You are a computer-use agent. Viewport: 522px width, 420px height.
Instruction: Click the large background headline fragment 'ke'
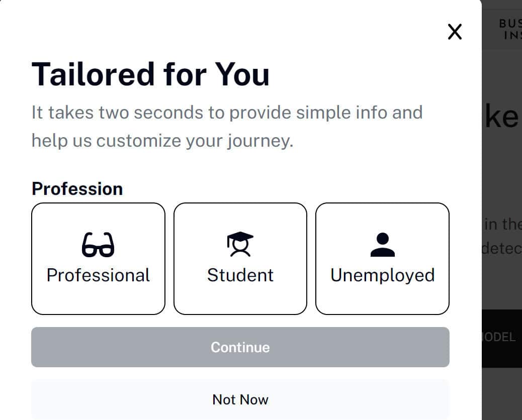(501, 116)
